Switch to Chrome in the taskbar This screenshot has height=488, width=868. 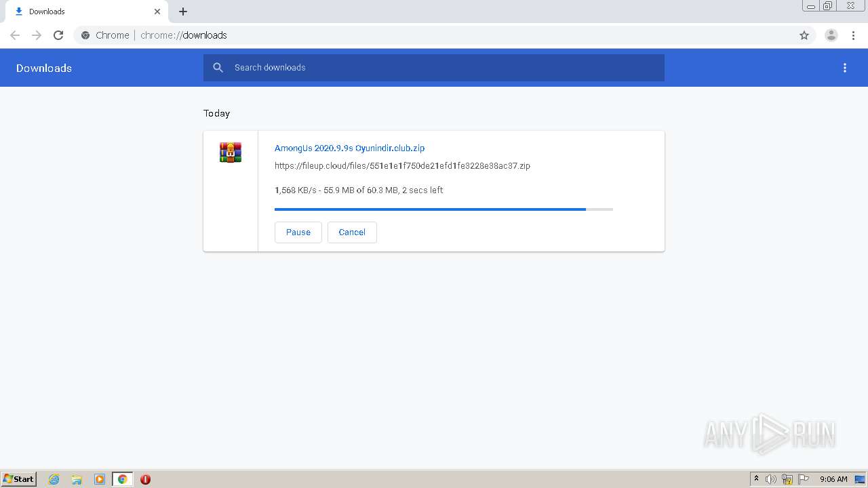122,479
